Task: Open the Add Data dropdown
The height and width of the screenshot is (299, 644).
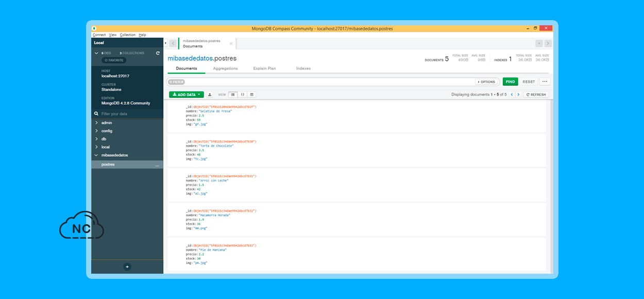Action: click(x=187, y=95)
